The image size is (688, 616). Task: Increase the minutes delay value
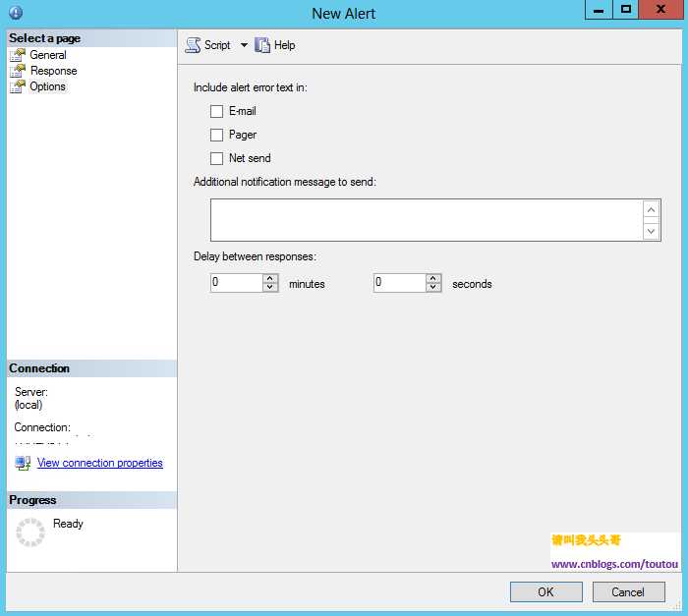[270, 278]
